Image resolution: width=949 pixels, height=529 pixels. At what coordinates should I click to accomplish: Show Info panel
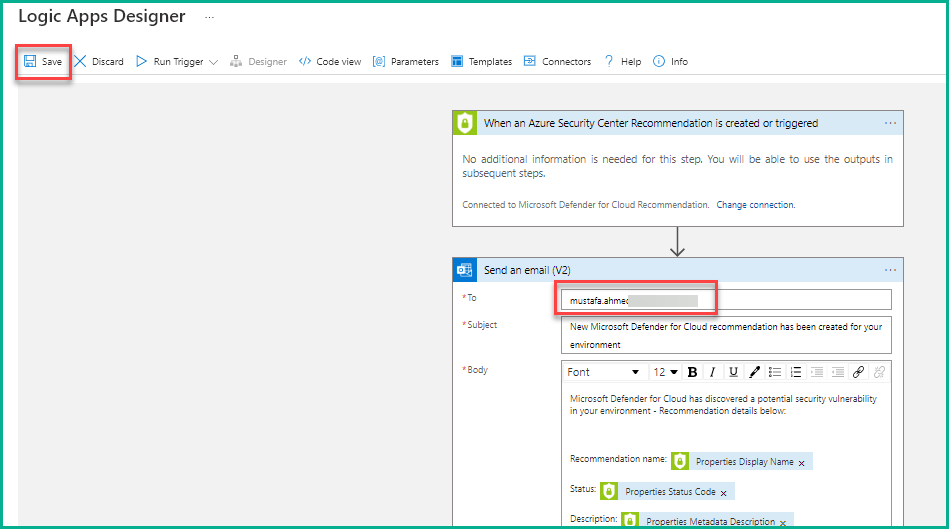[671, 62]
